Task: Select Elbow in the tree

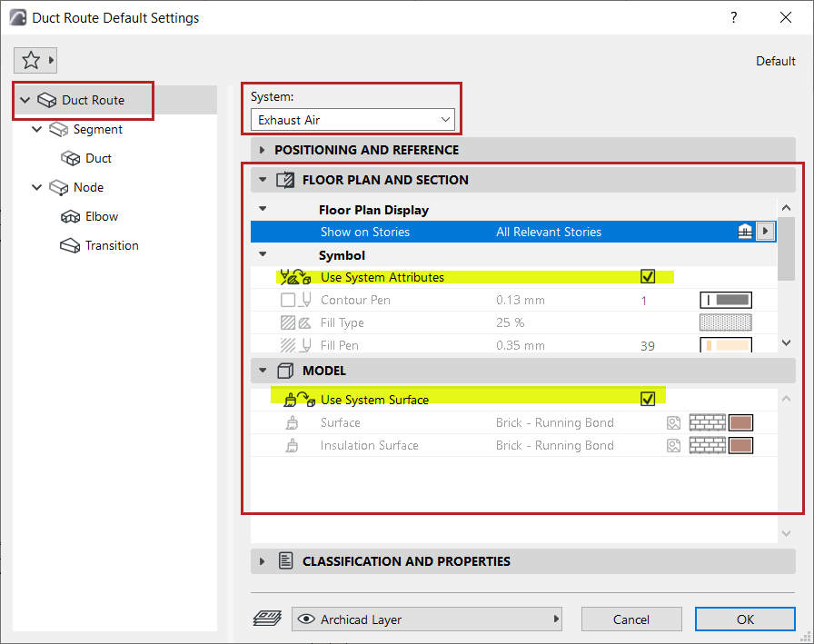Action: point(101,216)
